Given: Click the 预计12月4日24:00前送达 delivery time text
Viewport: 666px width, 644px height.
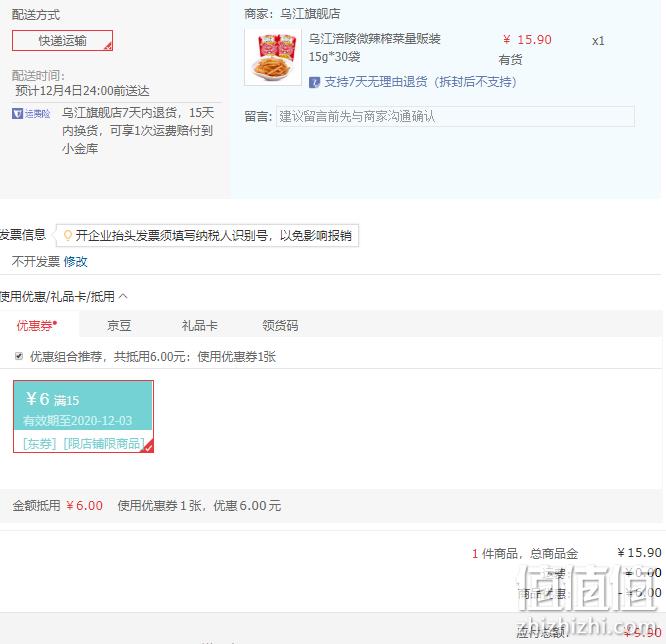Looking at the screenshot, I should (82, 91).
